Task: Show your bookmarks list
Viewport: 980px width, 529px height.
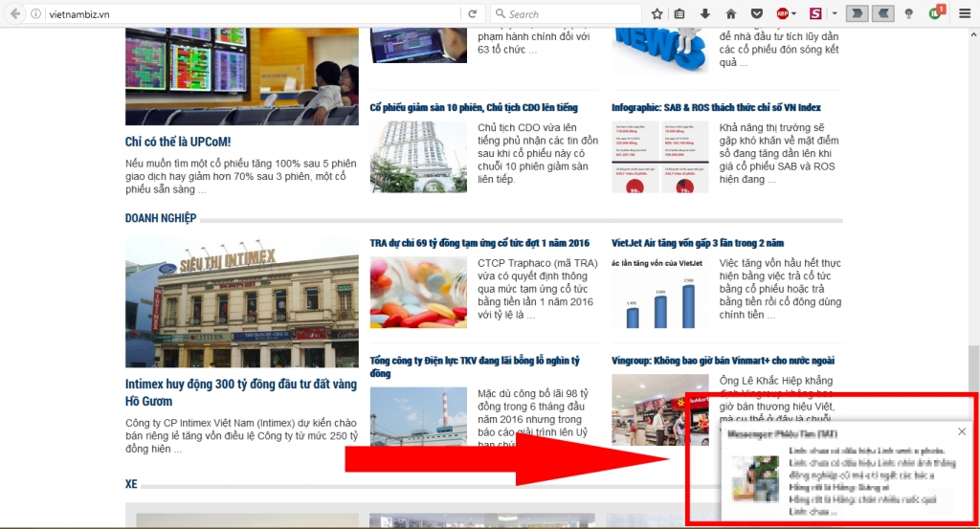Action: click(679, 13)
